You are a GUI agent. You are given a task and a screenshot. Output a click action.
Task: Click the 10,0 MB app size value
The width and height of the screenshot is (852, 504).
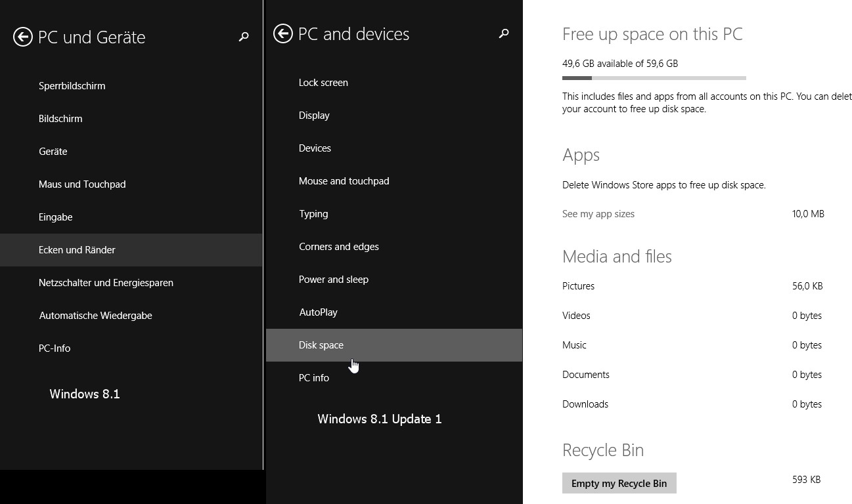tap(808, 214)
